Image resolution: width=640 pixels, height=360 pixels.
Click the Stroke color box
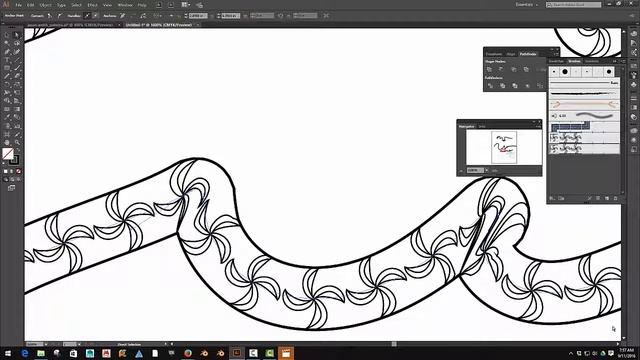click(15, 160)
